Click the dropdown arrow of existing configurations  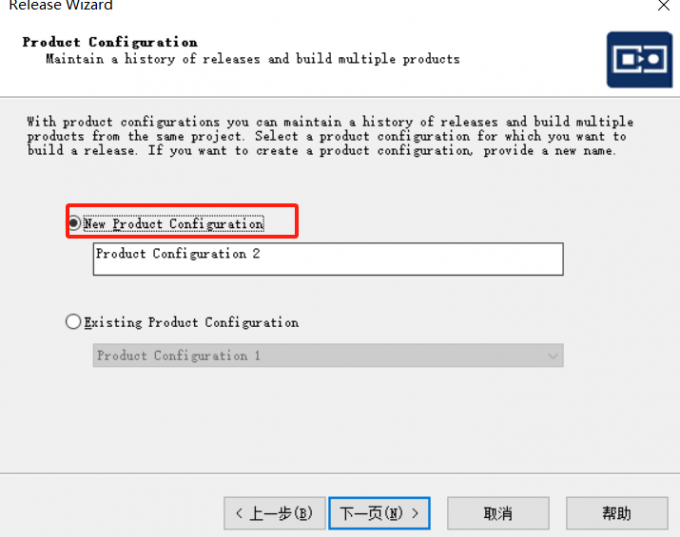click(x=552, y=356)
